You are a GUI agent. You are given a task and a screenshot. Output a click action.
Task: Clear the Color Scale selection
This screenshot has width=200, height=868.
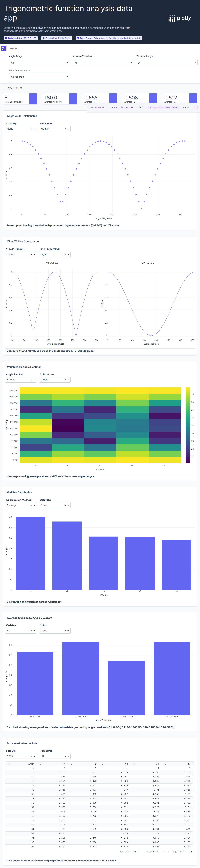[65, 380]
